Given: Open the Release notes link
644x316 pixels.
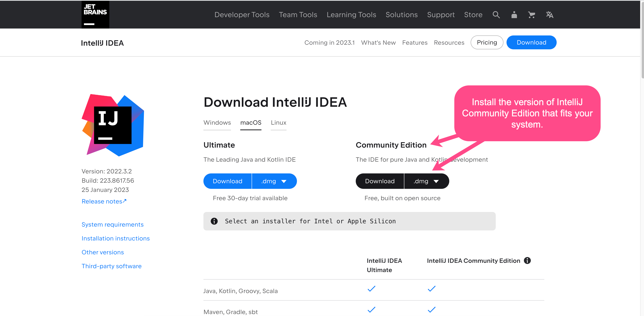Looking at the screenshot, I should coord(104,201).
